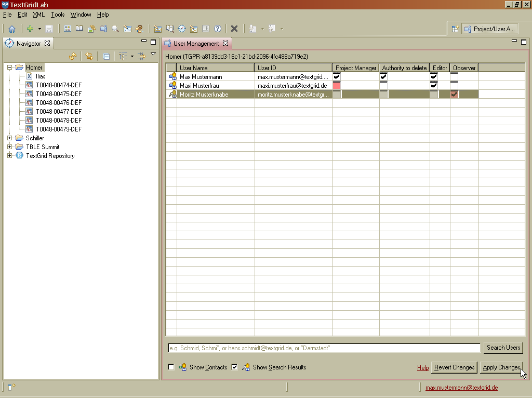Image resolution: width=532 pixels, height=398 pixels.
Task: Click the magnifier Search toolbar icon
Action: tap(115, 29)
